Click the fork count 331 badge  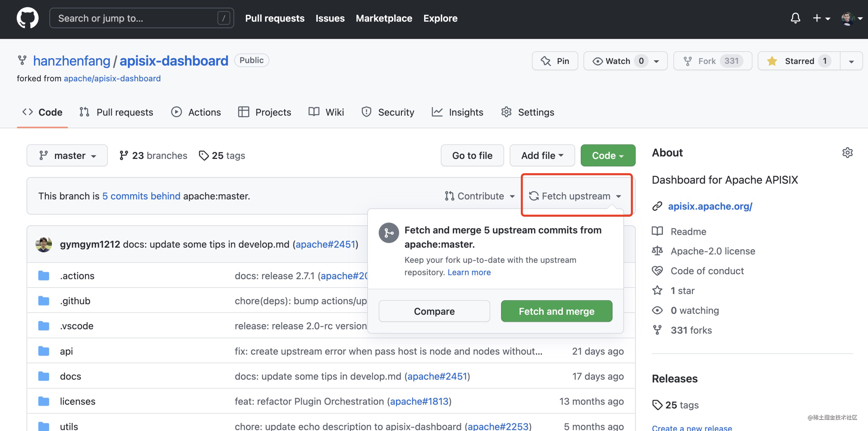(731, 61)
